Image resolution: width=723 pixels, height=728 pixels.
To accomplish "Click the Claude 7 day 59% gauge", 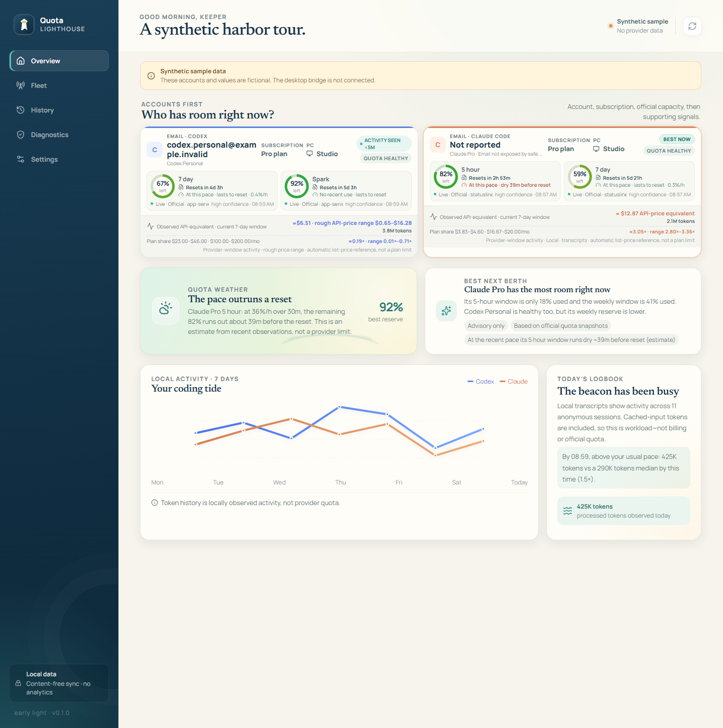I will tap(580, 177).
